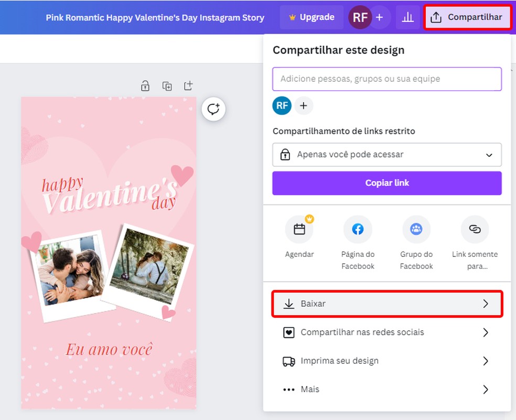Lock the design page using padlock icon
The height and width of the screenshot is (420, 516).
145,85
